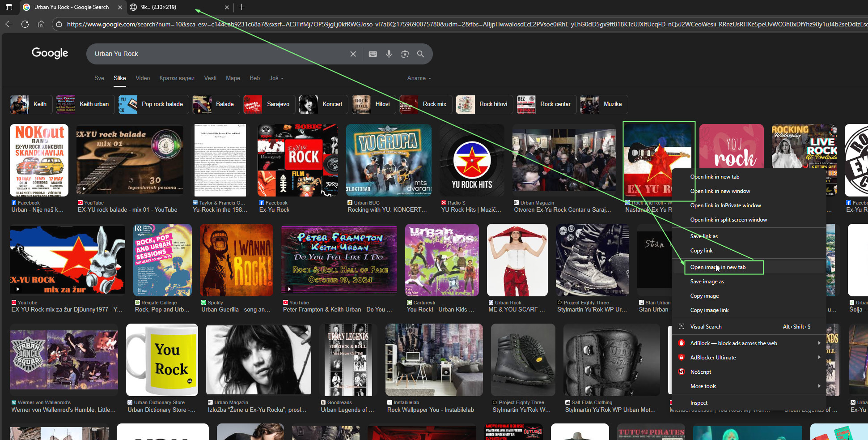Open the Алатке tools dropdown
This screenshot has width=868, height=440.
(419, 78)
